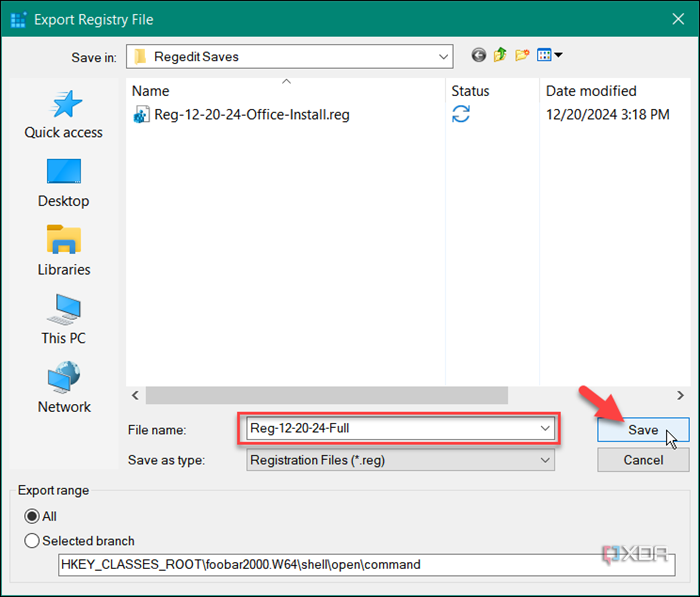Image resolution: width=700 pixels, height=597 pixels.
Task: Open the File name history dropdown arrow
Action: (x=545, y=428)
